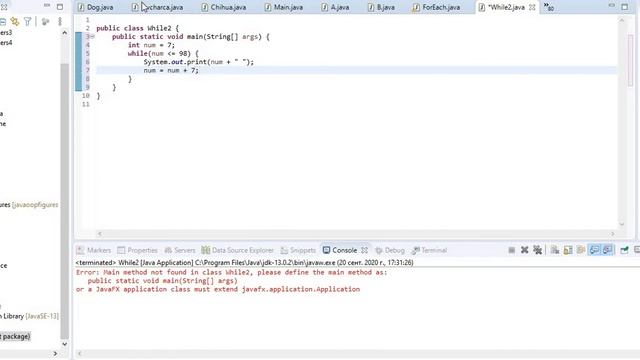
Task: Maximize the Package Explorer panel
Action: (60, 7)
